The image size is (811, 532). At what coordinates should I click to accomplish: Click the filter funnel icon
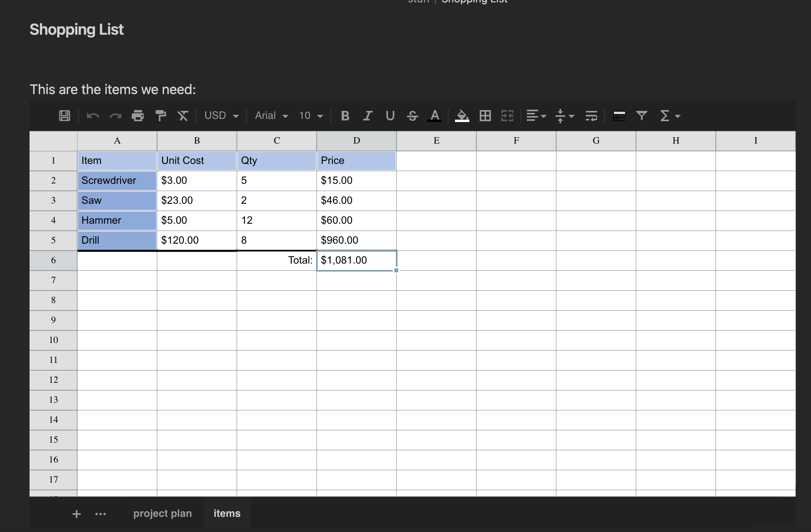[641, 116]
